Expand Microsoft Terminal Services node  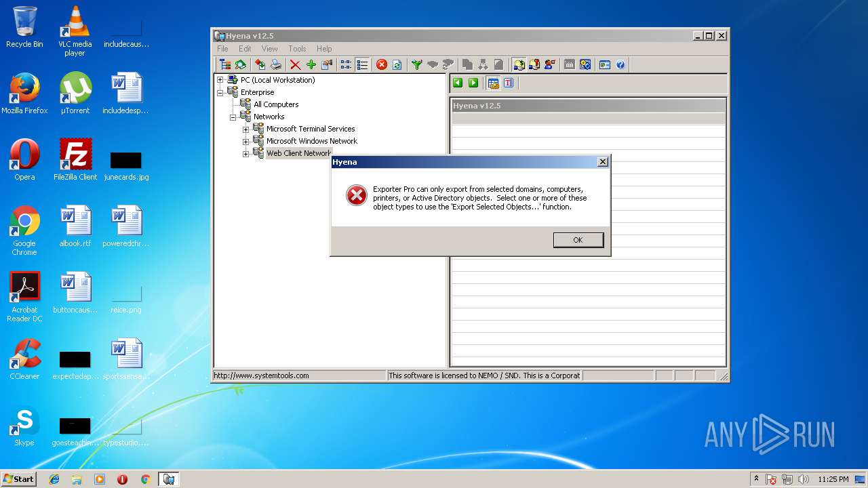tap(245, 129)
